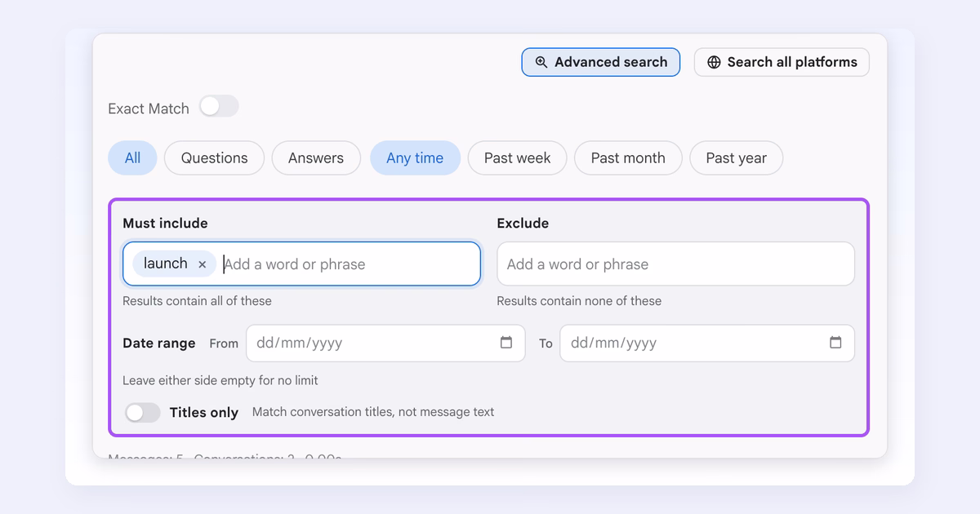Click the 'Results contain all of these' hint
Screen dimensions: 980x514
197,301
